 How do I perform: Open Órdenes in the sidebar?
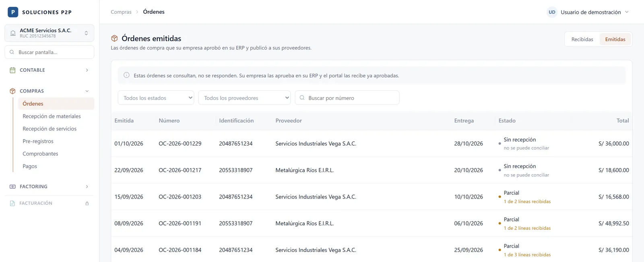pos(56,104)
